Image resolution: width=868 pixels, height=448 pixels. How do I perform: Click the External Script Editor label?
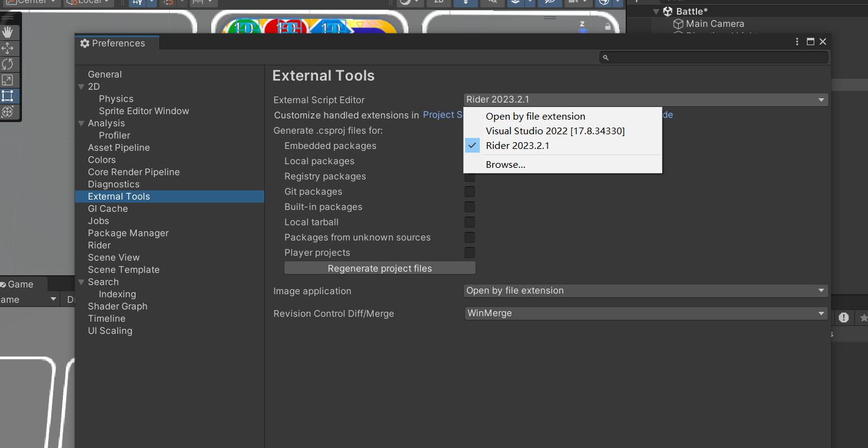pos(319,100)
